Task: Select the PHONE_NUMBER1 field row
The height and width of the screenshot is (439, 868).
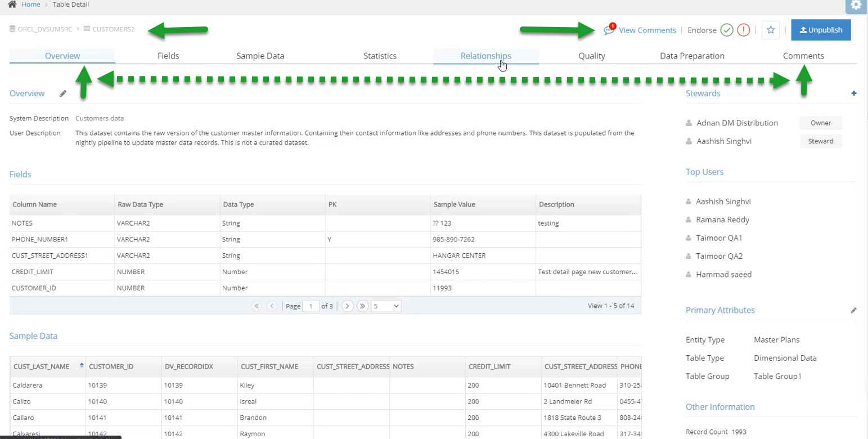Action: pyautogui.click(x=325, y=240)
